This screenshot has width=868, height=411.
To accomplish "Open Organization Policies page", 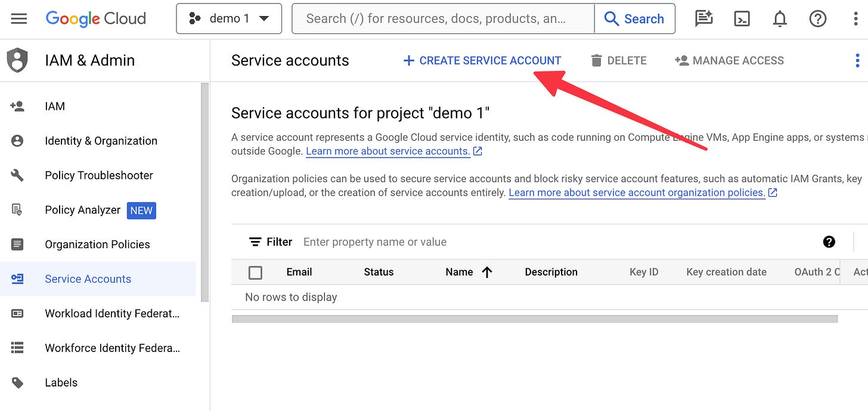I will point(98,245).
